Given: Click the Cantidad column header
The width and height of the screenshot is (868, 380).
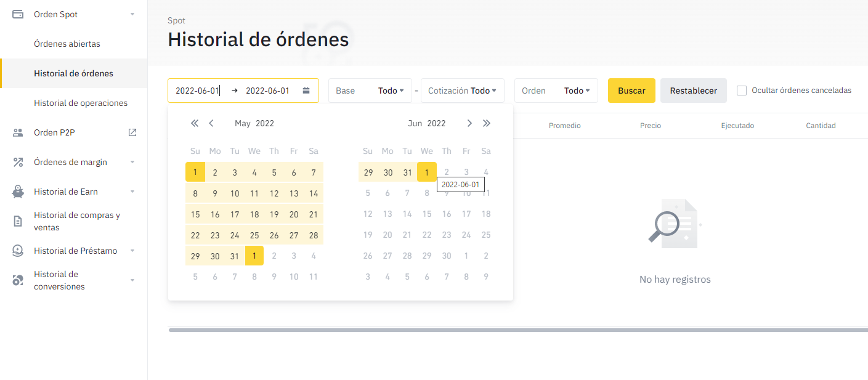Looking at the screenshot, I should click(821, 126).
